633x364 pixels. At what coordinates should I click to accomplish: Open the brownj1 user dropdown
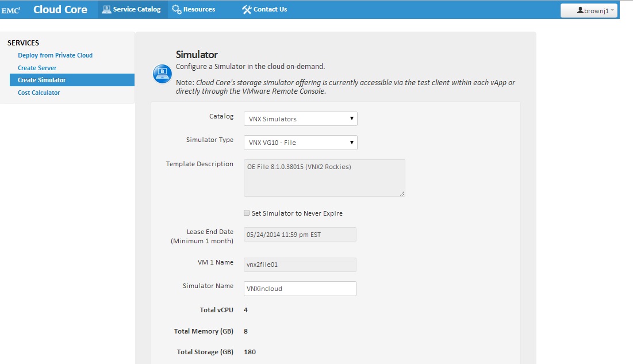tap(589, 10)
